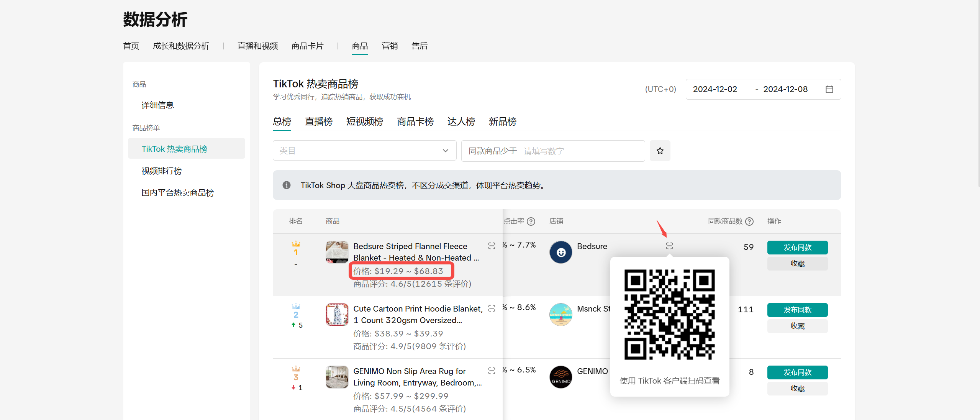This screenshot has width=980, height=420.
Task: Click the Bedsure shop avatar
Action: pos(560,252)
